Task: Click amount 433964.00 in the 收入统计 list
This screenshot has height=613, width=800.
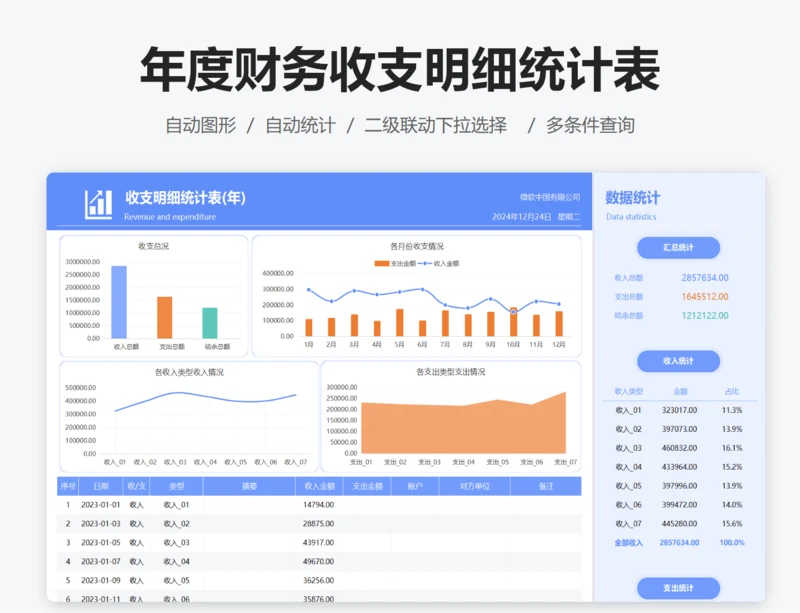Action: pos(679,467)
